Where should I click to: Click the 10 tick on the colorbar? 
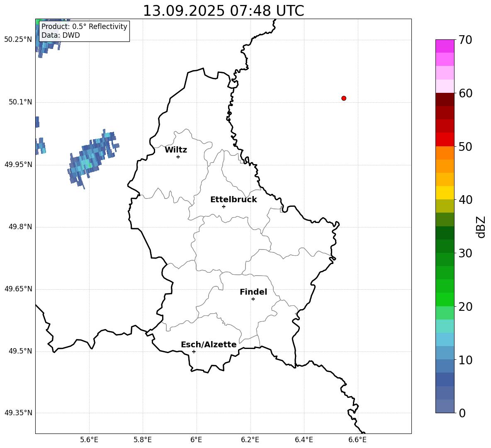[x=466, y=360]
